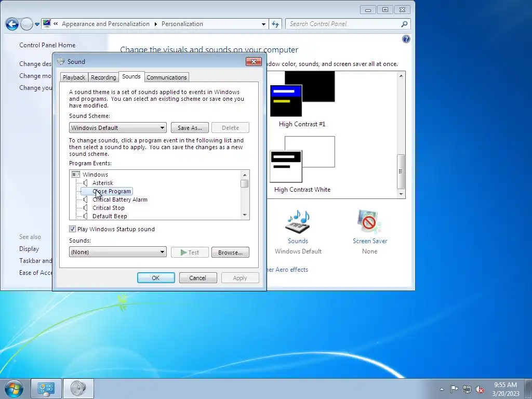Viewport: 532px width, 399px height.
Task: Click the Critical Battery Alarm speaker icon
Action: (x=86, y=199)
